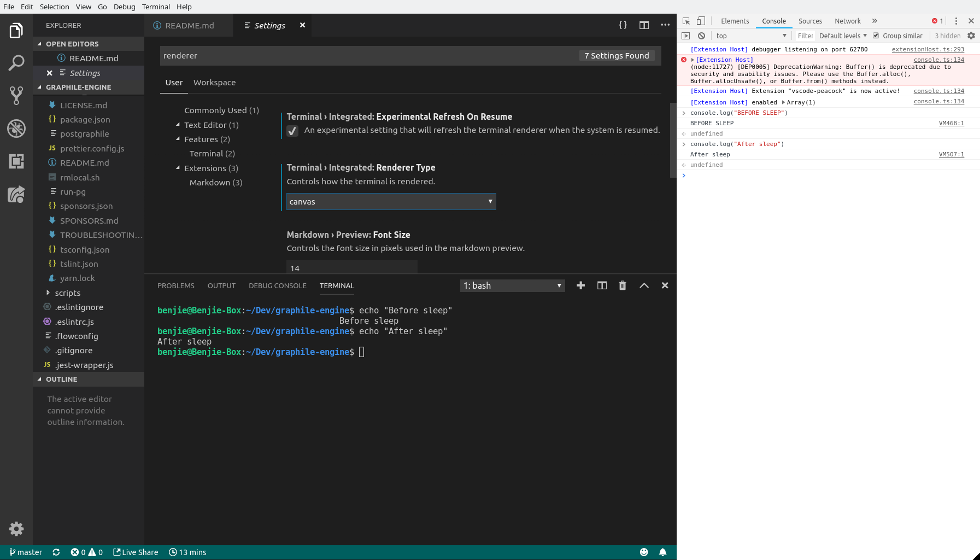Image resolution: width=980 pixels, height=560 pixels.
Task: Click master branch in status bar
Action: (x=26, y=552)
